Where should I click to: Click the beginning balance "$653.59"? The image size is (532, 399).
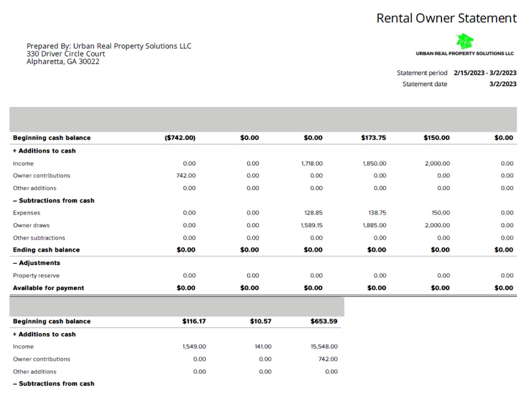click(324, 321)
